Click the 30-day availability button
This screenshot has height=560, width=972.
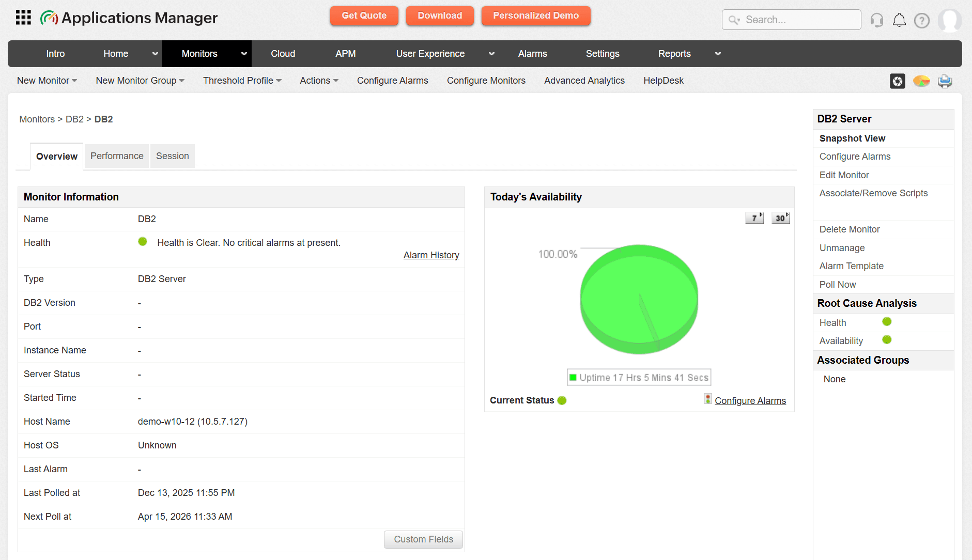[780, 217]
